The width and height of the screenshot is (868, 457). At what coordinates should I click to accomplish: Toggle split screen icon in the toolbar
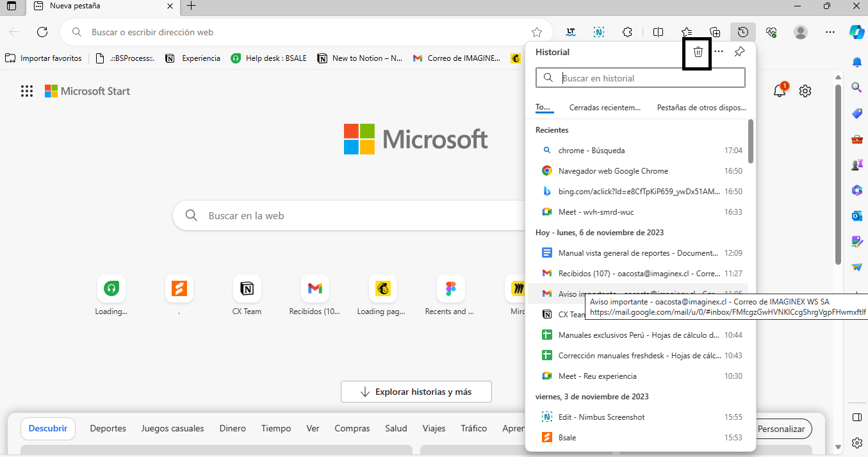[658, 32]
